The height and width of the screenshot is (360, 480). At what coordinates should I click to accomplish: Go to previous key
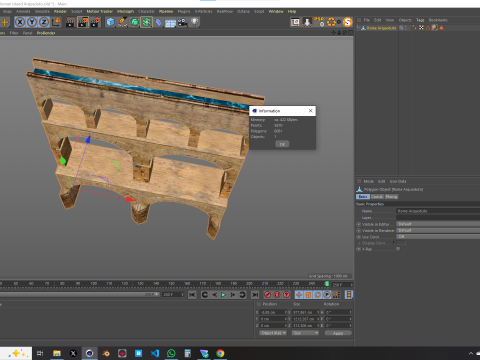tap(205, 295)
